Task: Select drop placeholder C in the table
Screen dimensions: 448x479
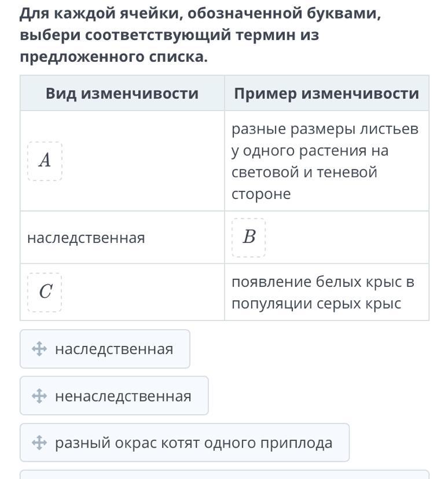Action: point(45,292)
